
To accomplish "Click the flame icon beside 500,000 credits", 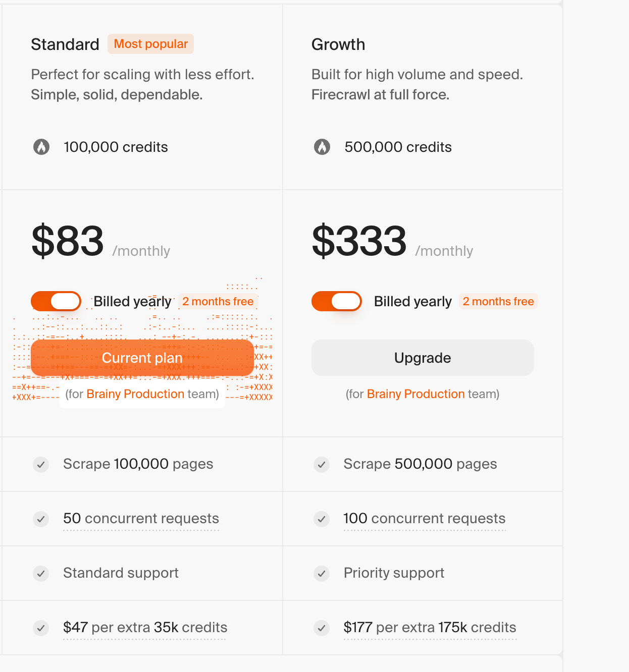I will pos(322,147).
